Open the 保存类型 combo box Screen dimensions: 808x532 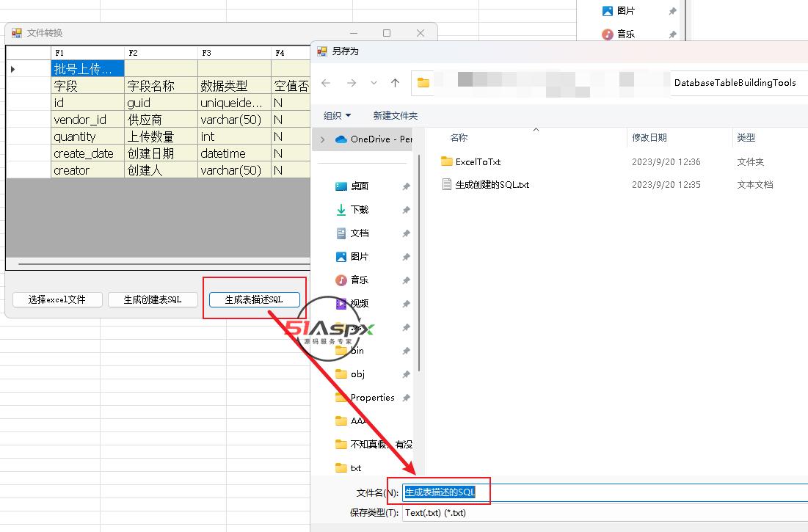tap(602, 513)
